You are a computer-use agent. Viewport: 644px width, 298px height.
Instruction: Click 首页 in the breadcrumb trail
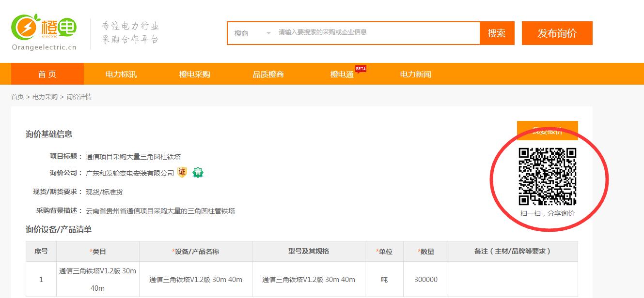tap(17, 97)
